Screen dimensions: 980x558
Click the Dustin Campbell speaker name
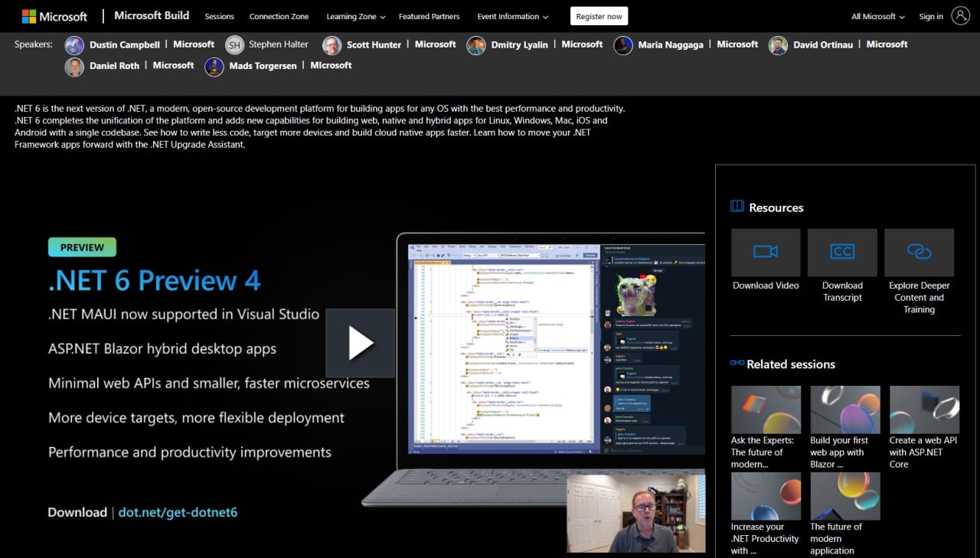tap(125, 45)
